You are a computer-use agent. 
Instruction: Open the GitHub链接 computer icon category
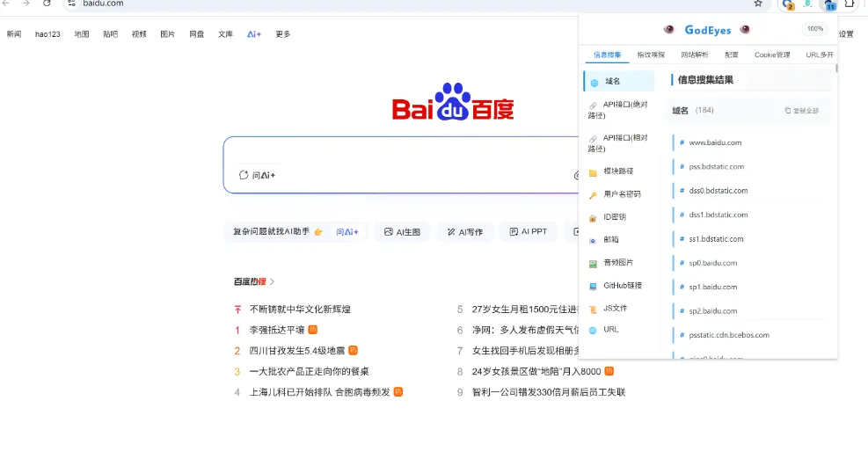(593, 287)
